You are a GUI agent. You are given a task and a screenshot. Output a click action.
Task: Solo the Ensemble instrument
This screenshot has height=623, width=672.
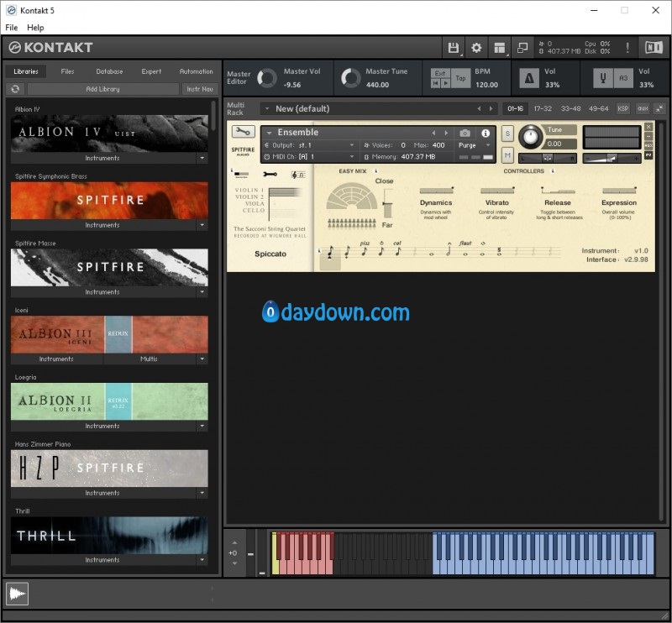pyautogui.click(x=507, y=133)
